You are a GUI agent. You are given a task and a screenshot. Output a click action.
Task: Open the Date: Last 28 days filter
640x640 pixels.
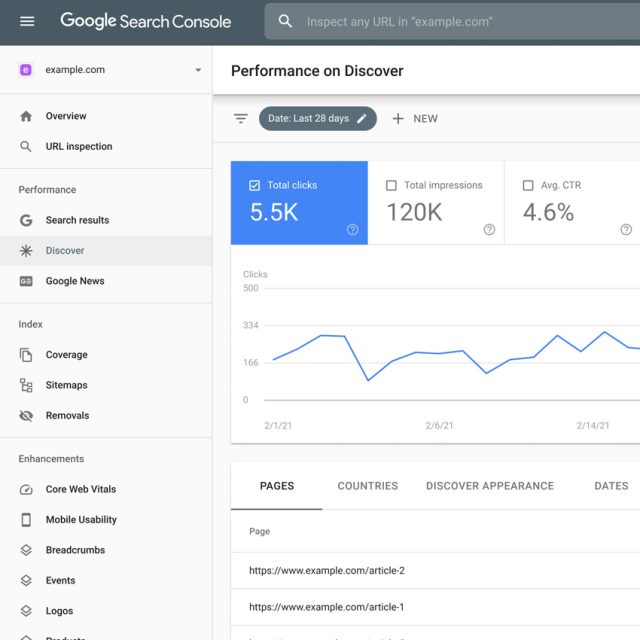308,119
